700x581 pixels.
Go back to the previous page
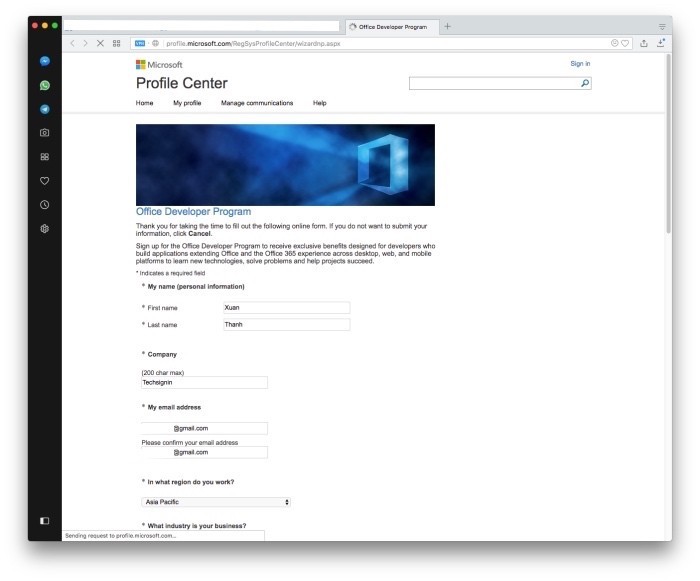(x=72, y=43)
